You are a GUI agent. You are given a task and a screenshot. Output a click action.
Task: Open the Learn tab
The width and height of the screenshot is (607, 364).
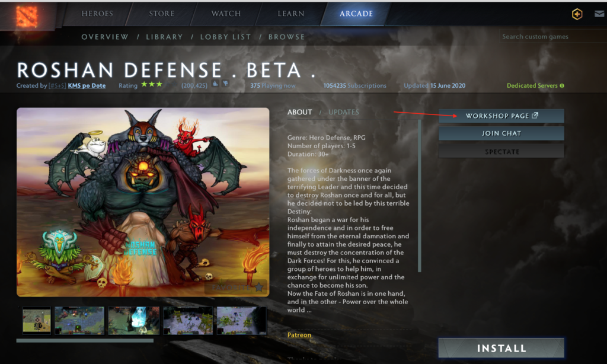click(x=290, y=14)
